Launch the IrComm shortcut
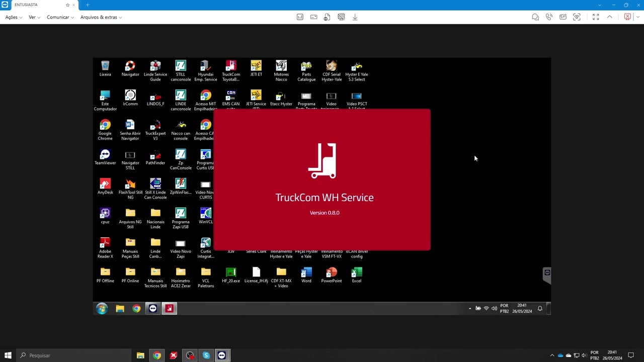 pos(130,98)
